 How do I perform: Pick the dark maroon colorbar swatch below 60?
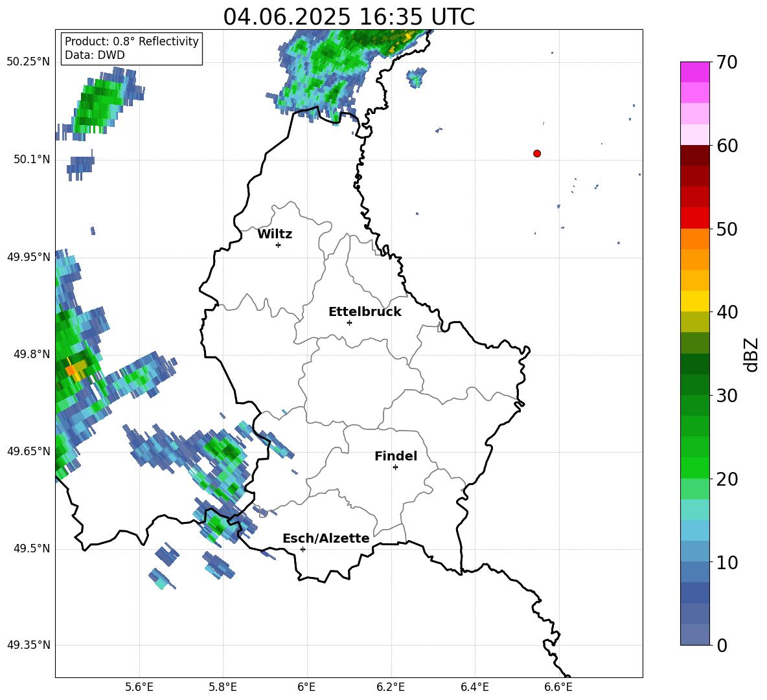694,156
